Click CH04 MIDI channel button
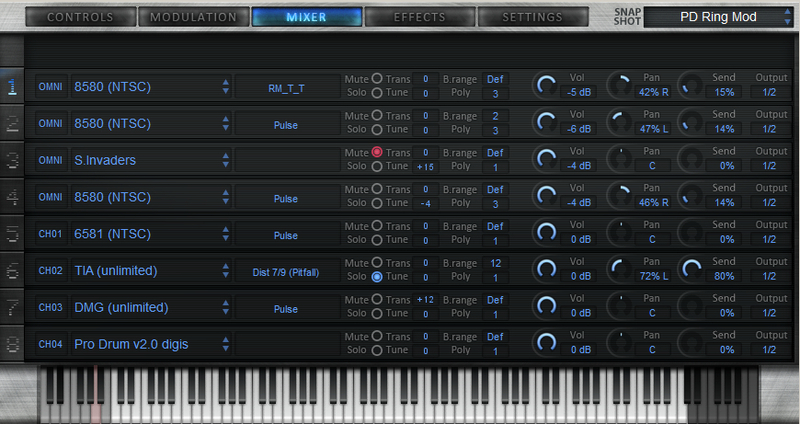 click(51, 344)
